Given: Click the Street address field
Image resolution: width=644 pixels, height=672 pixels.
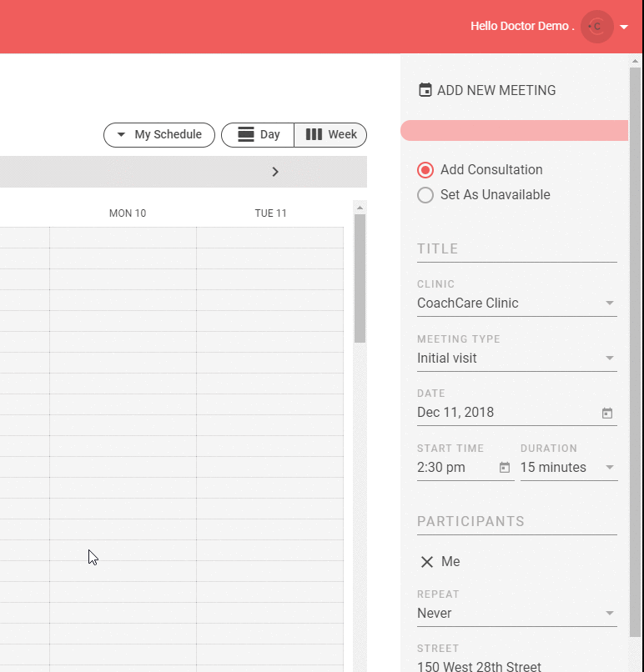Looking at the screenshot, I should (516, 665).
